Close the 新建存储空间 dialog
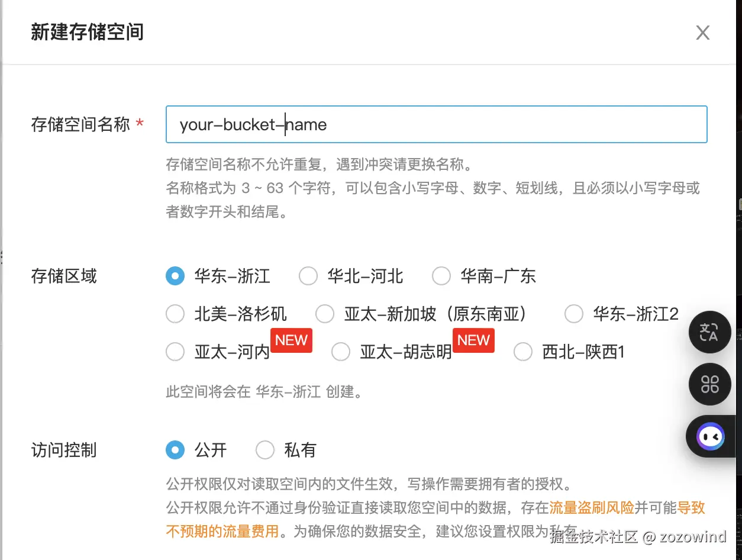This screenshot has height=560, width=742. [702, 33]
